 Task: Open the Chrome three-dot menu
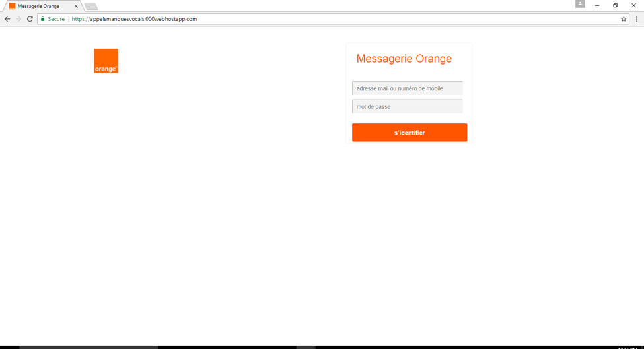pos(637,19)
